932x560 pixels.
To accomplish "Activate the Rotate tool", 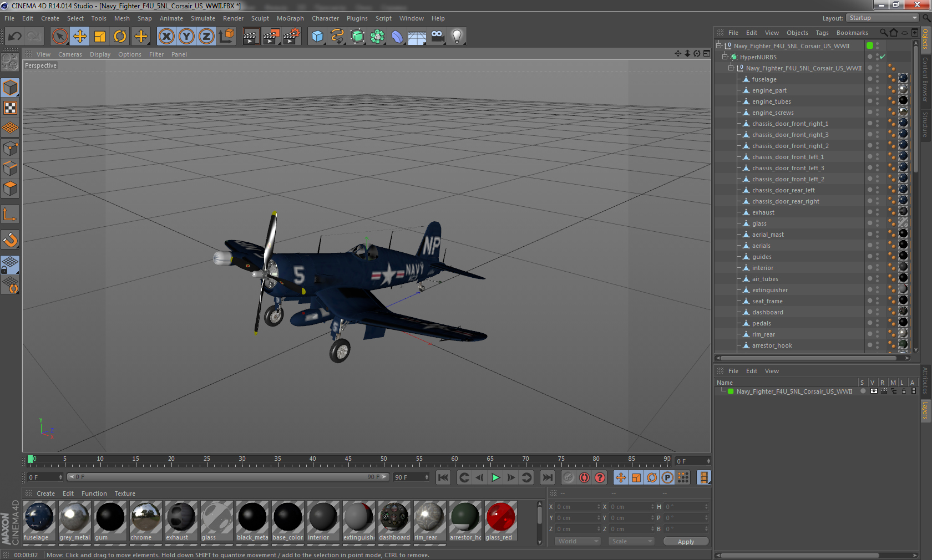I will [x=120, y=37].
